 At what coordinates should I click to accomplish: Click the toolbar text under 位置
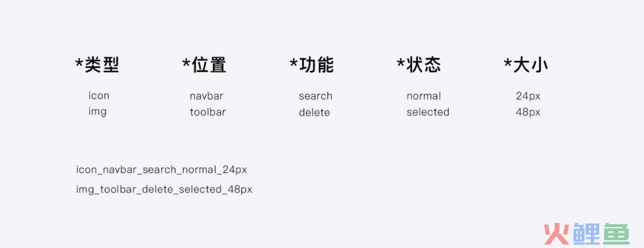208,112
